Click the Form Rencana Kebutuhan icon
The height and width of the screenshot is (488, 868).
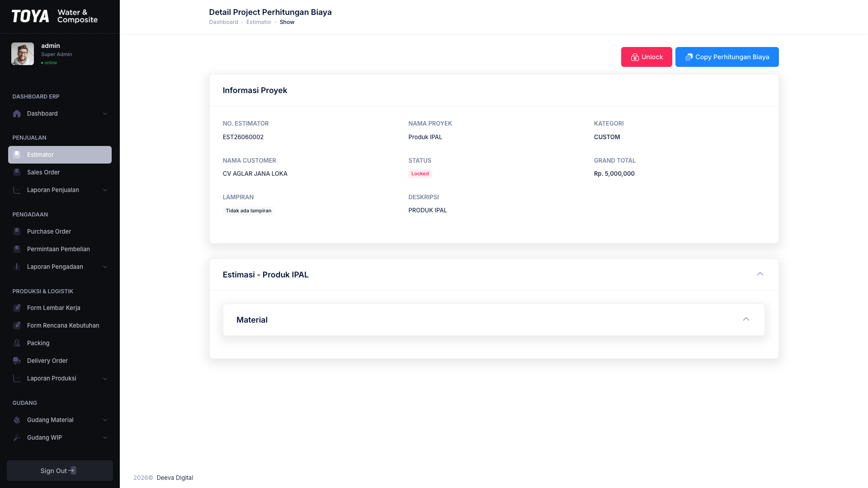(x=17, y=326)
